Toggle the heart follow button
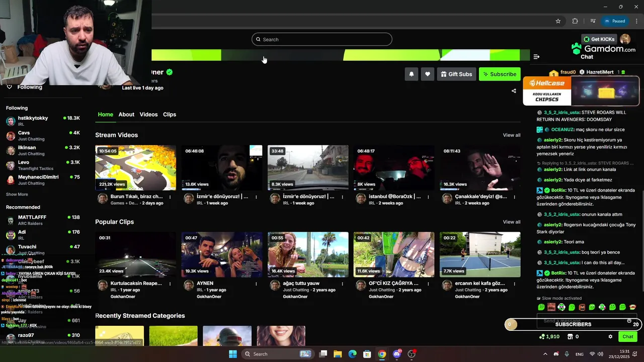 pos(428,74)
